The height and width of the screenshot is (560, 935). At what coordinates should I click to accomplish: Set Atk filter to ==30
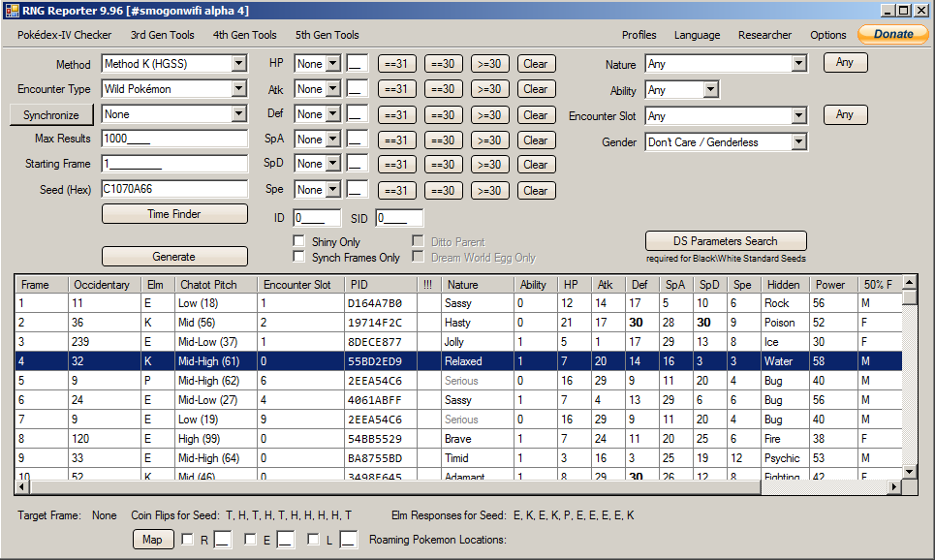click(x=443, y=89)
